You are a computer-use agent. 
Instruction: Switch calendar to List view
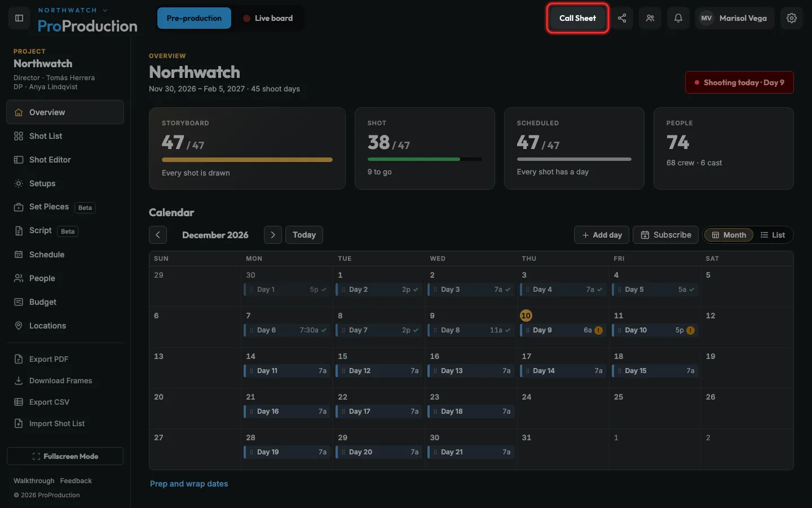(773, 235)
